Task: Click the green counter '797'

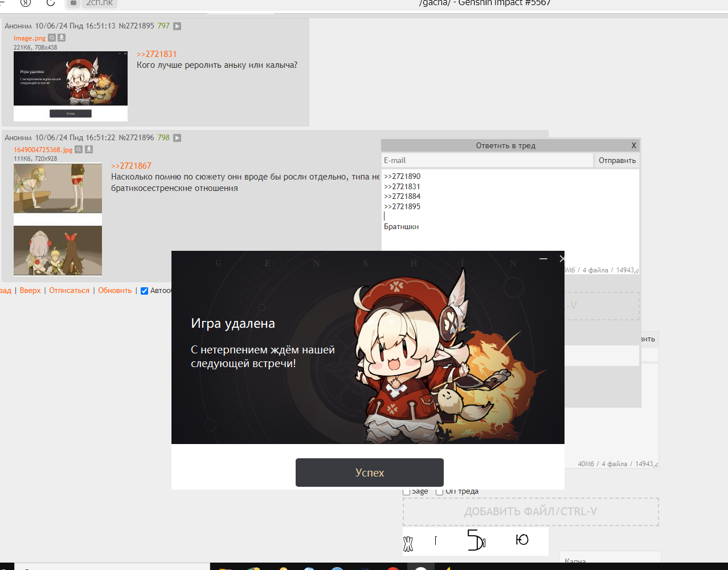Action: (x=163, y=26)
